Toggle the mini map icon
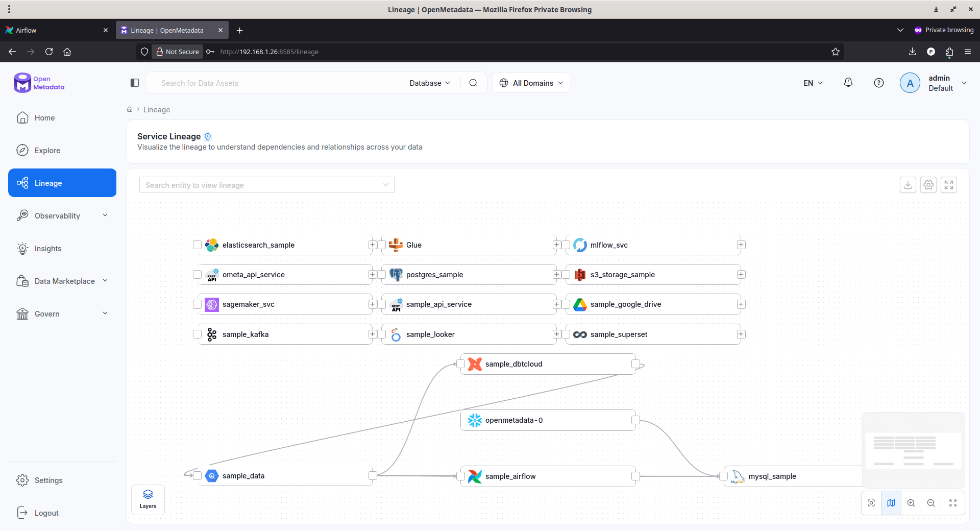This screenshot has height=531, width=980. 891,503
